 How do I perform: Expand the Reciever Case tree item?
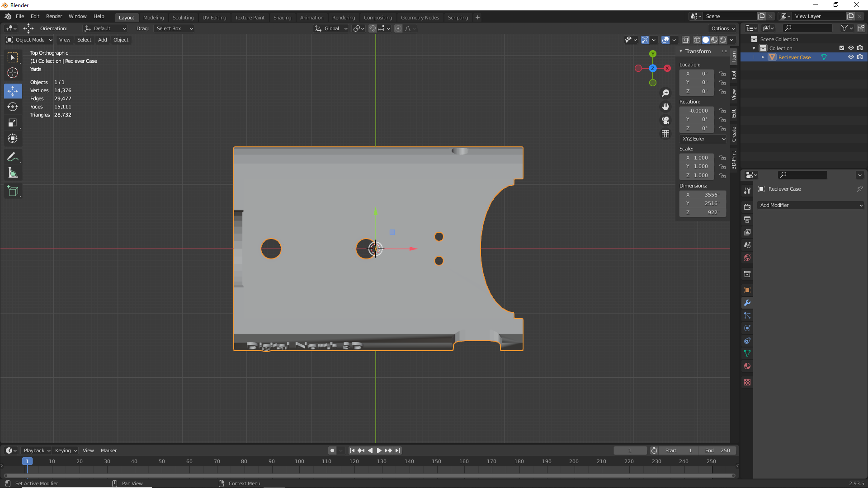763,57
